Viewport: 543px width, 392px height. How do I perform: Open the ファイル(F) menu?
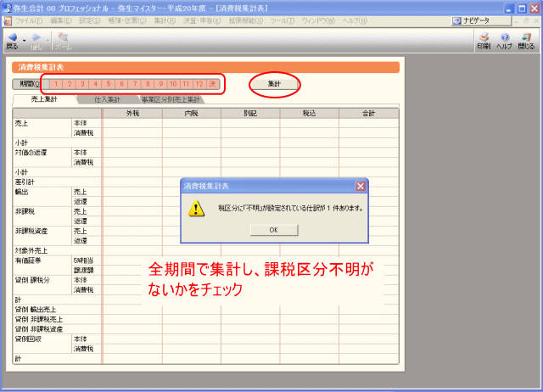pyautogui.click(x=29, y=20)
